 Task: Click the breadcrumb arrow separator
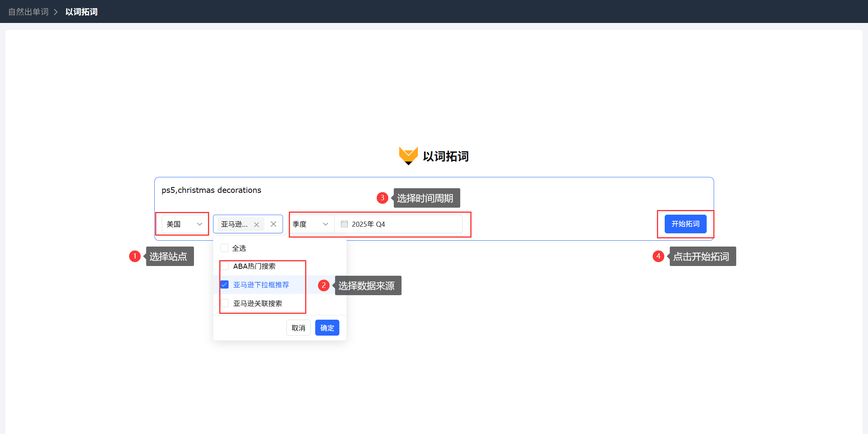(56, 12)
